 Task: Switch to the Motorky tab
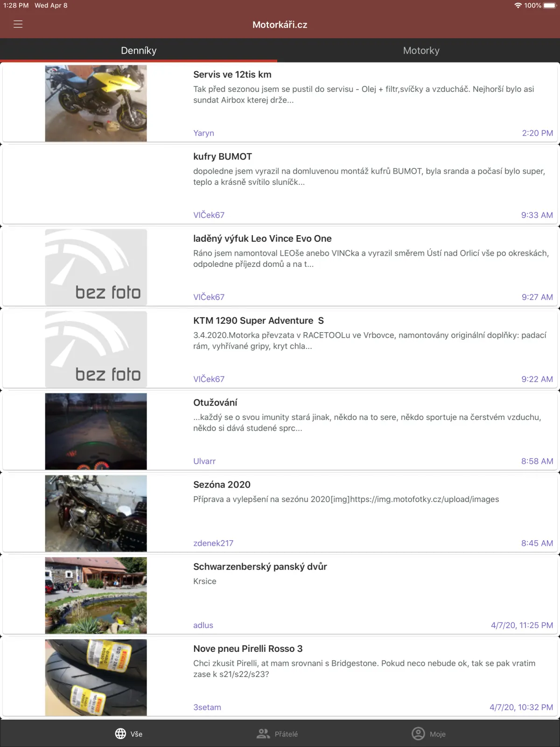tap(421, 50)
